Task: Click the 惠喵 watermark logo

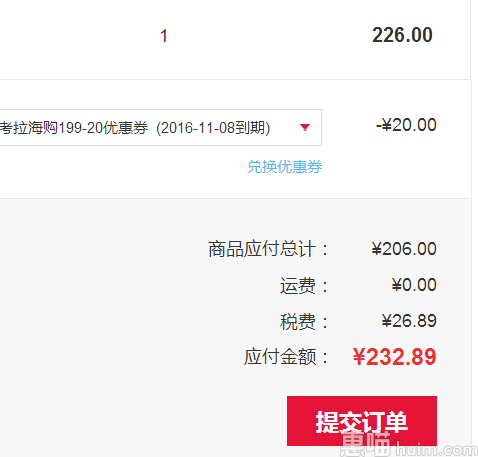Action: click(x=366, y=444)
